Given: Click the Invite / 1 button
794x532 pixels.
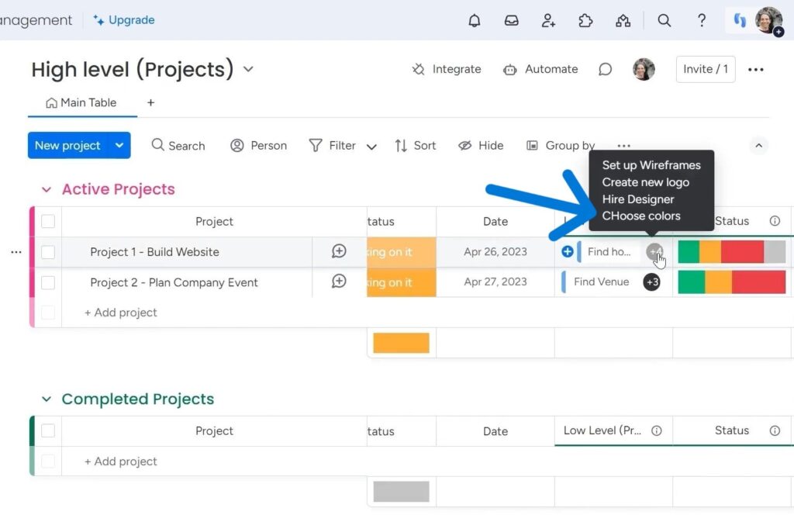Looking at the screenshot, I should [x=704, y=69].
